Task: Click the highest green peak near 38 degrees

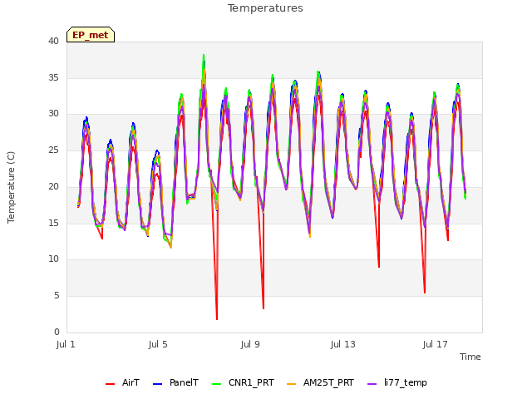Action: [x=204, y=56]
